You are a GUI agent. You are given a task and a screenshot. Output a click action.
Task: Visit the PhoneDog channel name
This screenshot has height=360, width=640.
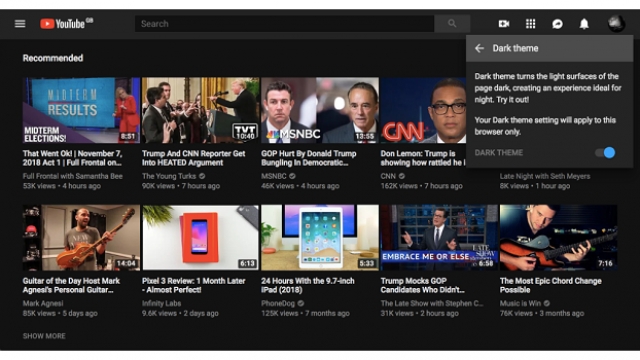tap(278, 303)
